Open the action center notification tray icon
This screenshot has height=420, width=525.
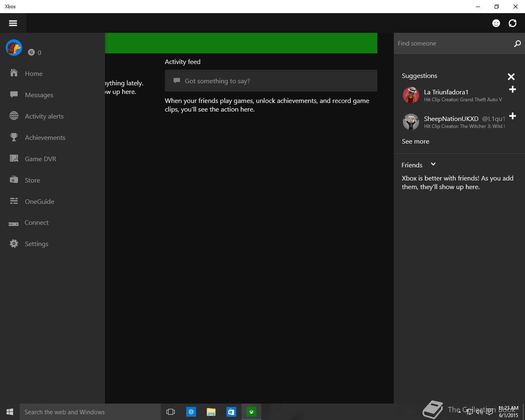coord(489,412)
